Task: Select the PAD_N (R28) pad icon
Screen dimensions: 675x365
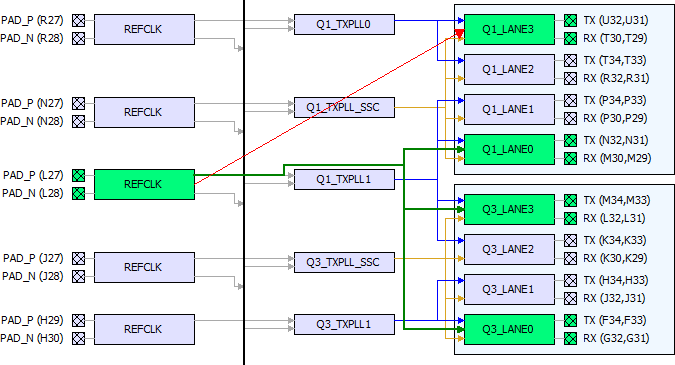Action: pyautogui.click(x=78, y=38)
